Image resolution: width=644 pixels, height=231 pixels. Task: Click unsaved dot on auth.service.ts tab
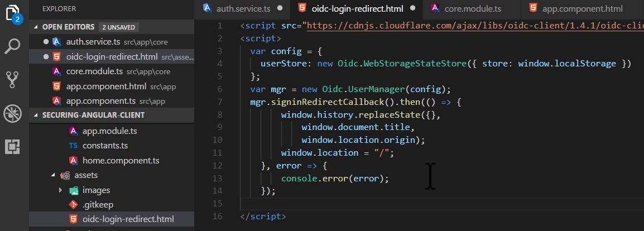(280, 8)
